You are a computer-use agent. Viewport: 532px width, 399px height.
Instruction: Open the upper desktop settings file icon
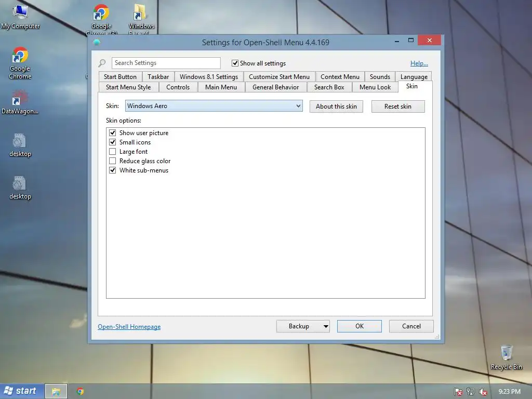20,145
